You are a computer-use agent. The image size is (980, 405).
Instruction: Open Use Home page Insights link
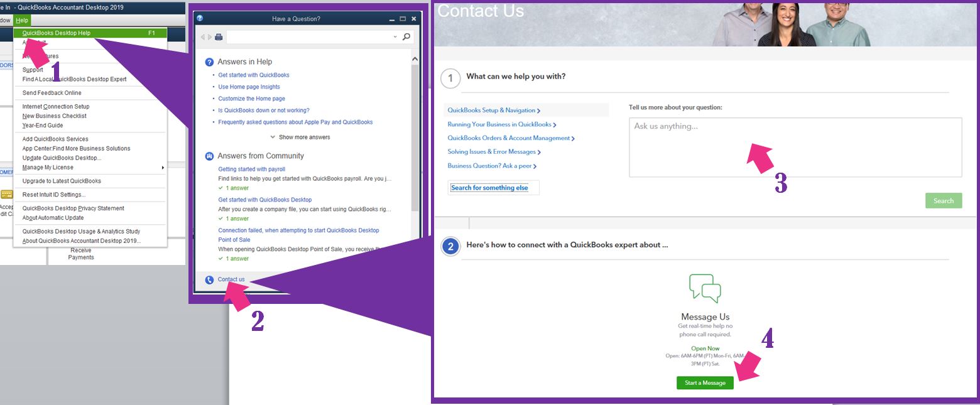pos(249,87)
